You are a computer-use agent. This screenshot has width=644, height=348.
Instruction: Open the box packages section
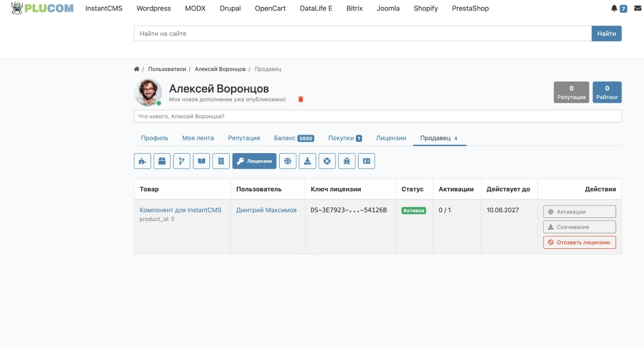click(162, 161)
